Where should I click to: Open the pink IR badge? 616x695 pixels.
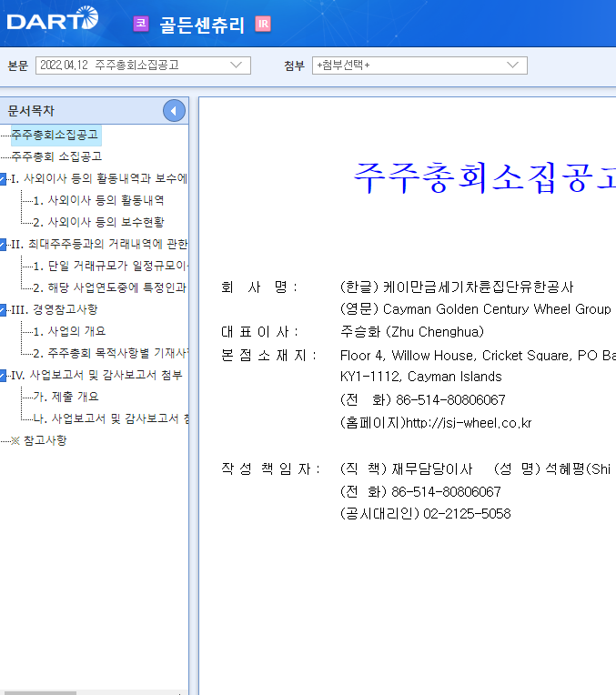click(263, 24)
